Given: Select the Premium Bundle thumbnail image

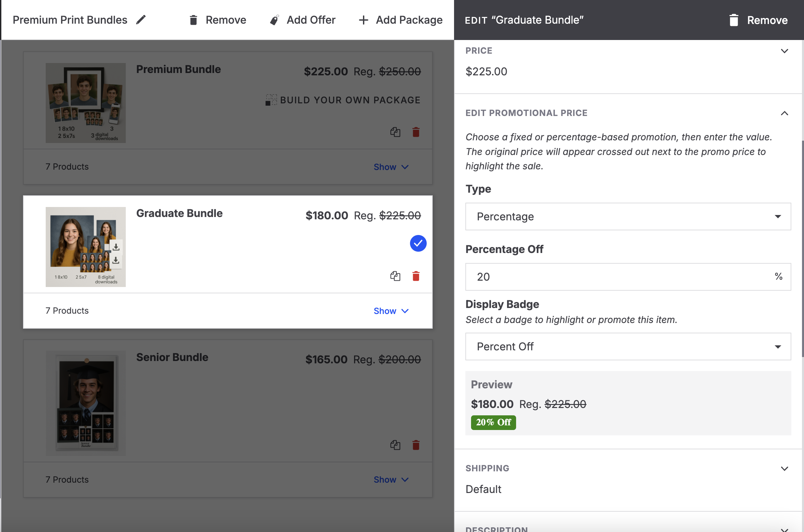Looking at the screenshot, I should tap(85, 102).
